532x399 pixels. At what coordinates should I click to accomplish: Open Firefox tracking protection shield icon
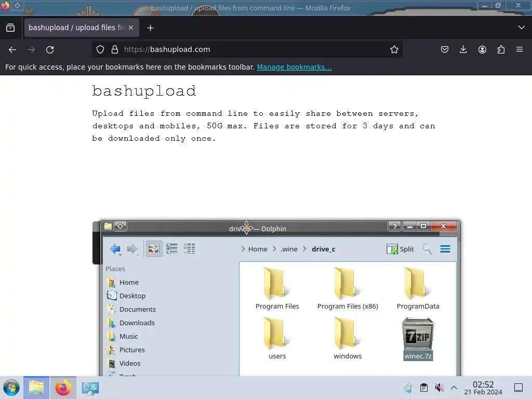[x=100, y=49]
